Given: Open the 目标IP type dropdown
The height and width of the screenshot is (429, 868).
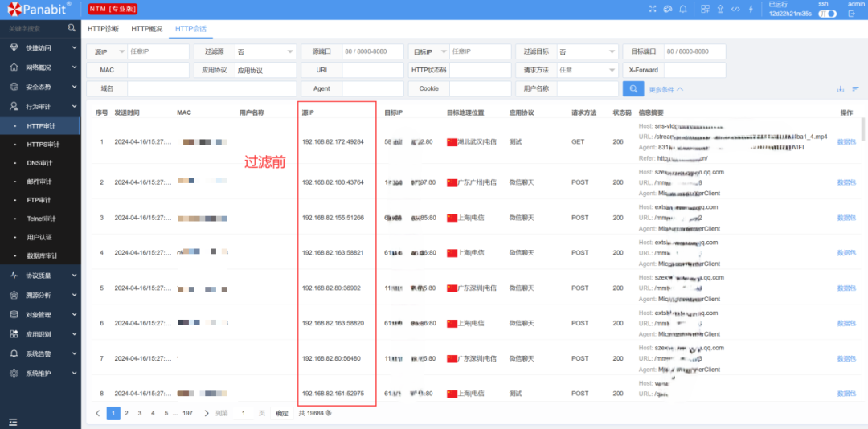Looking at the screenshot, I should pyautogui.click(x=429, y=51).
